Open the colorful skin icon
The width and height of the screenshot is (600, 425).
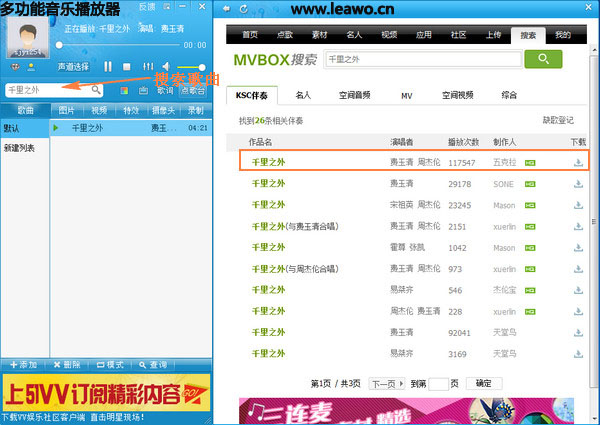coord(124,91)
